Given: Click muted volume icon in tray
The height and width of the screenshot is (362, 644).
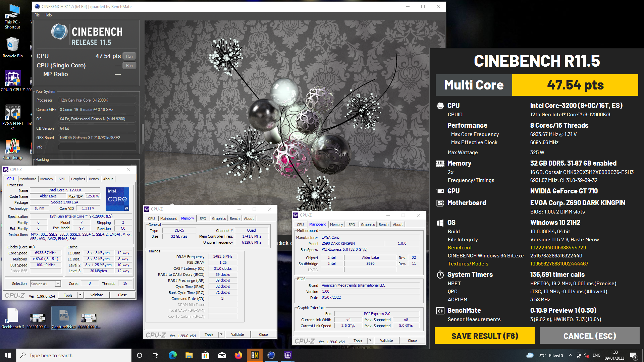Looking at the screenshot, I should pos(586,355).
